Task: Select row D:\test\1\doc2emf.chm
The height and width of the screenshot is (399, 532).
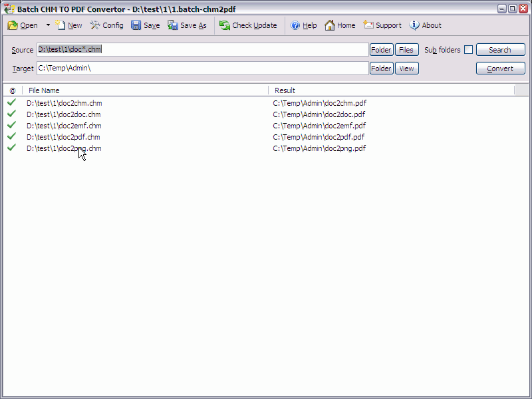Action: (64, 126)
